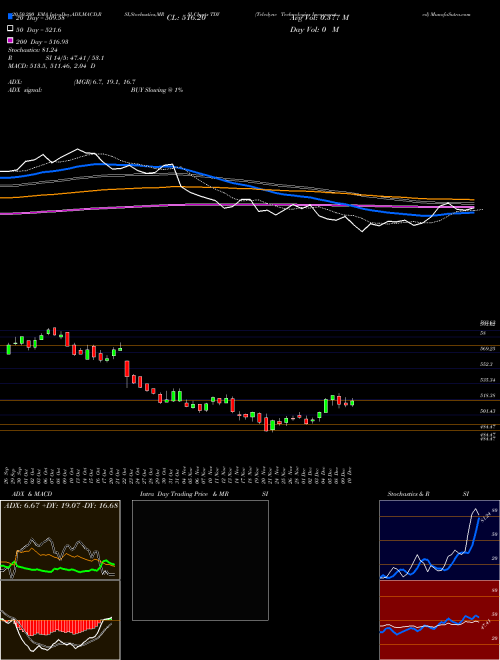Click the 'Intra Day Trading Price & MR' title
The width and height of the screenshot is (500, 660).
[184, 494]
